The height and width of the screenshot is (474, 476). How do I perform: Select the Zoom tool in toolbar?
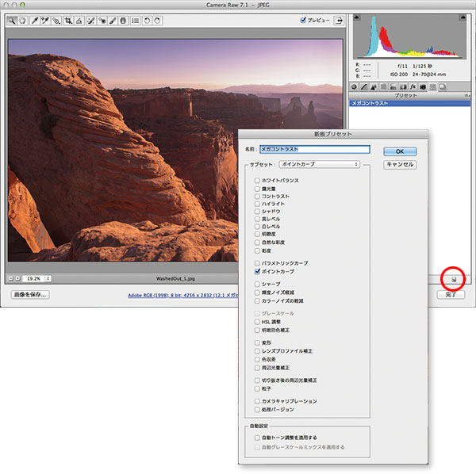13,21
